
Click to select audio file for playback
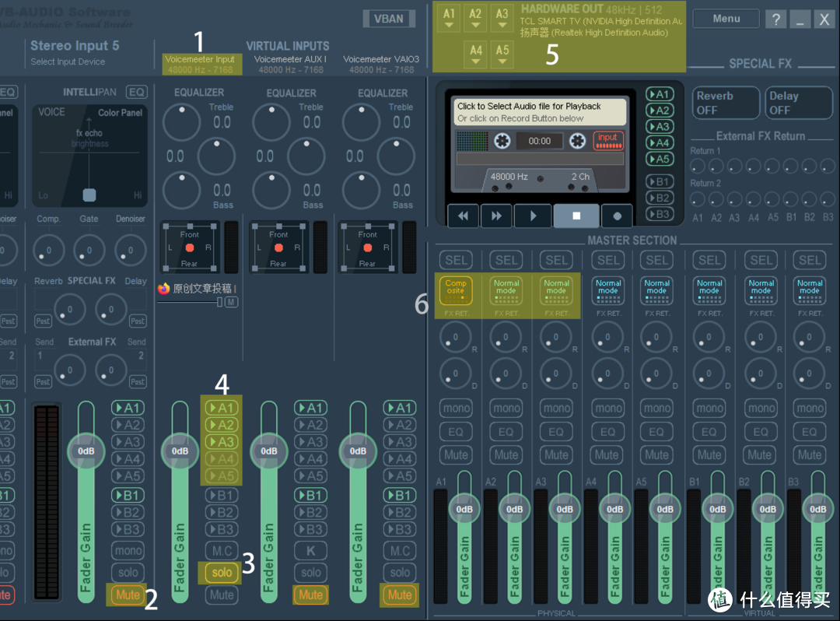540,112
